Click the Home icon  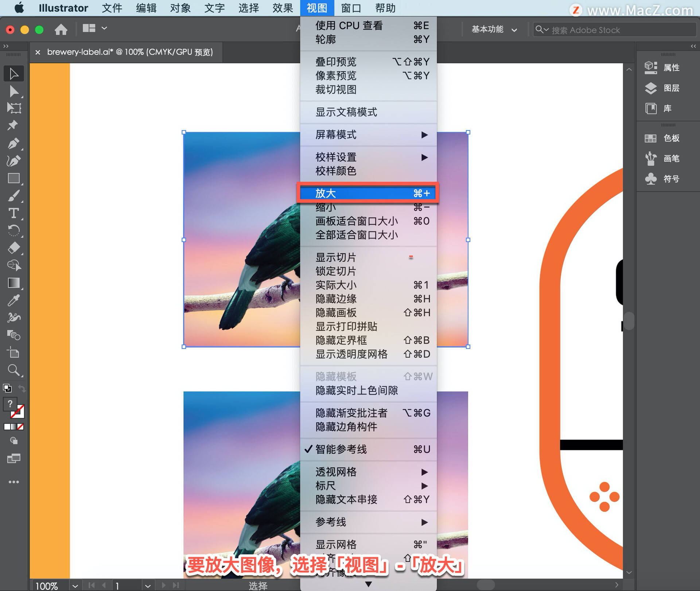point(61,29)
